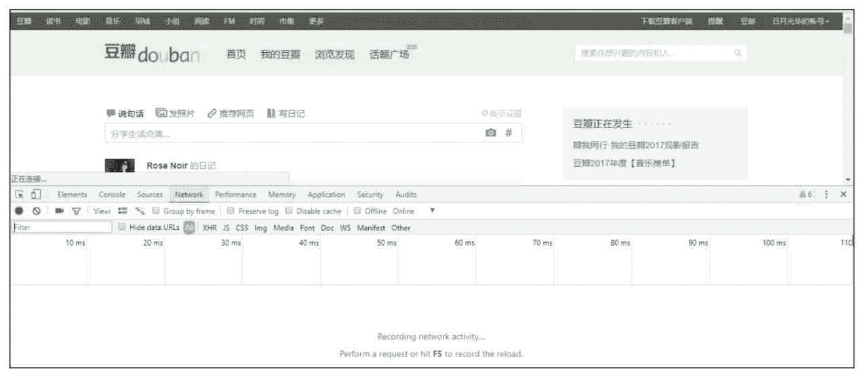Filter requests by XHR type

coord(210,228)
